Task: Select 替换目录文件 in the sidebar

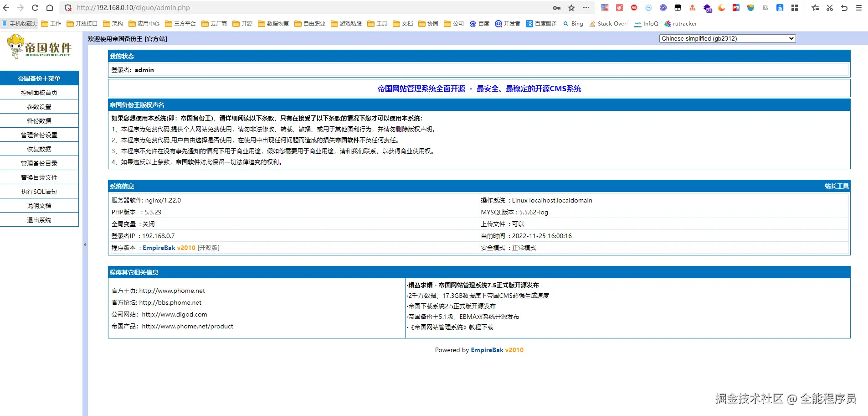Action: 39,177
